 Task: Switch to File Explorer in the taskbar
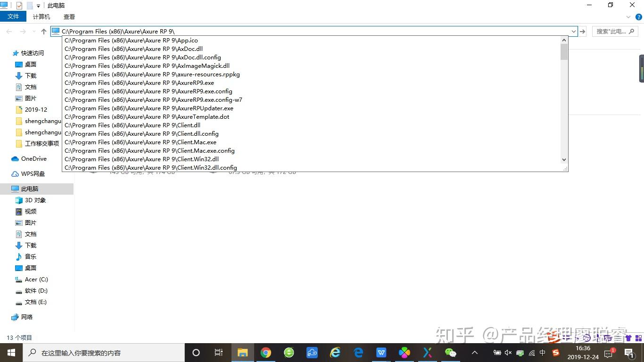(243, 353)
